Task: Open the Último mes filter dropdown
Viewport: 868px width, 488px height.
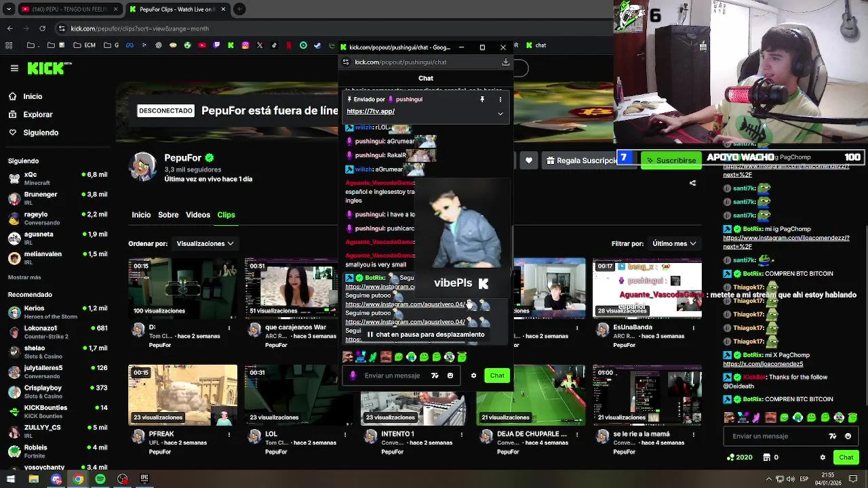Action: pyautogui.click(x=675, y=243)
